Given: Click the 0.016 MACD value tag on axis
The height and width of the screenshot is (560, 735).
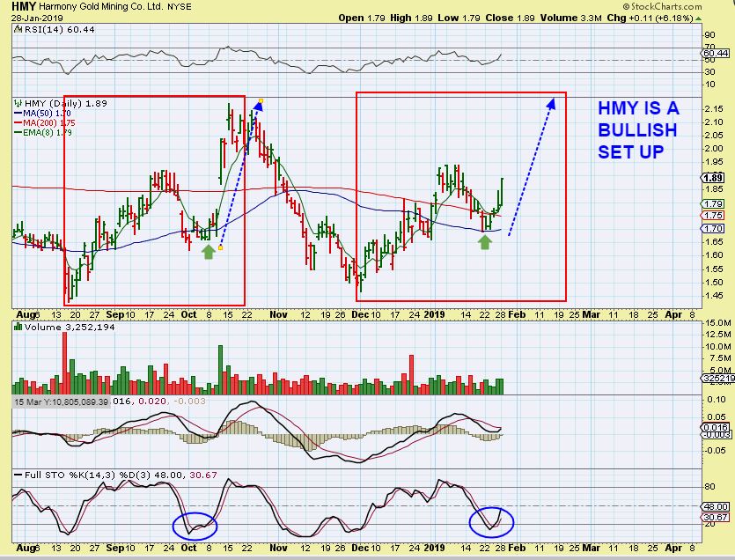Looking at the screenshot, I should coord(716,427).
